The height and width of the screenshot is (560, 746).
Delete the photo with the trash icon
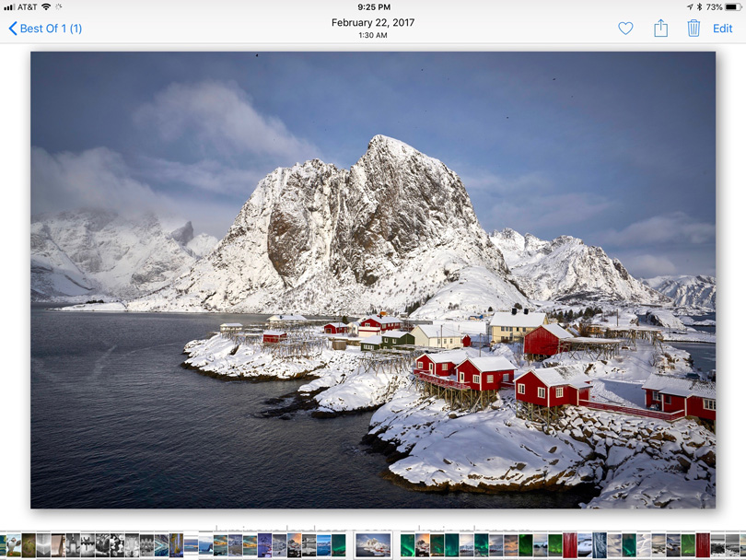(x=694, y=28)
